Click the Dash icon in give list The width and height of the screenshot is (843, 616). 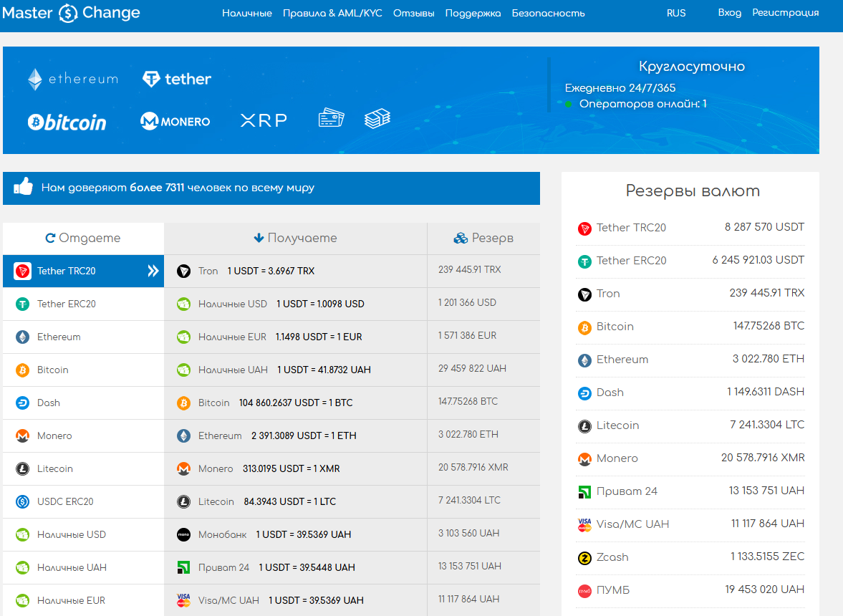[x=23, y=403]
